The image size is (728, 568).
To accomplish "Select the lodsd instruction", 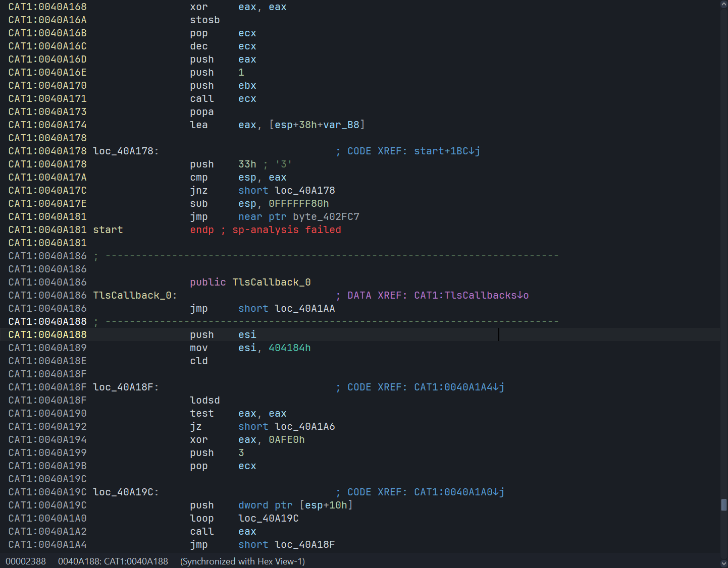I will [204, 401].
